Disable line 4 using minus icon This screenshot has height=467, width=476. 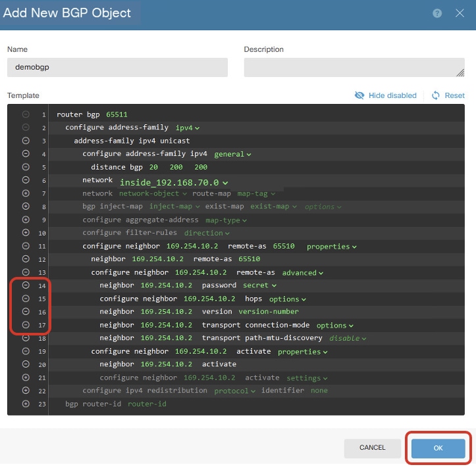(x=26, y=154)
